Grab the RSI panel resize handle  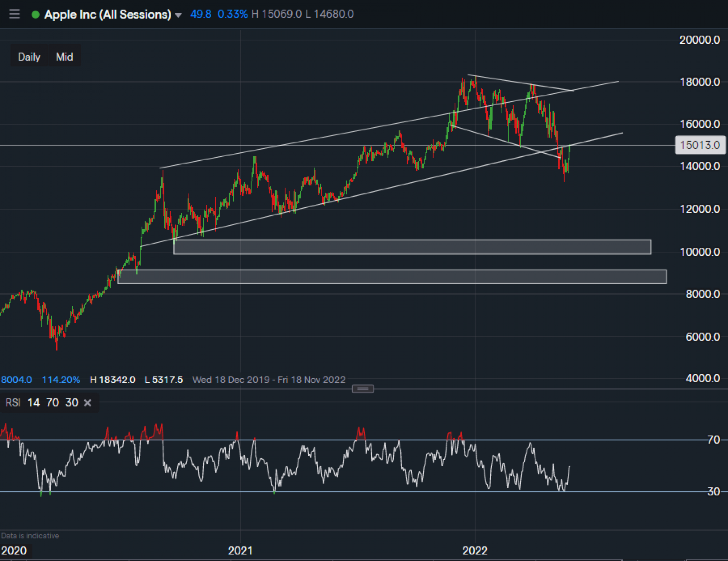point(363,389)
